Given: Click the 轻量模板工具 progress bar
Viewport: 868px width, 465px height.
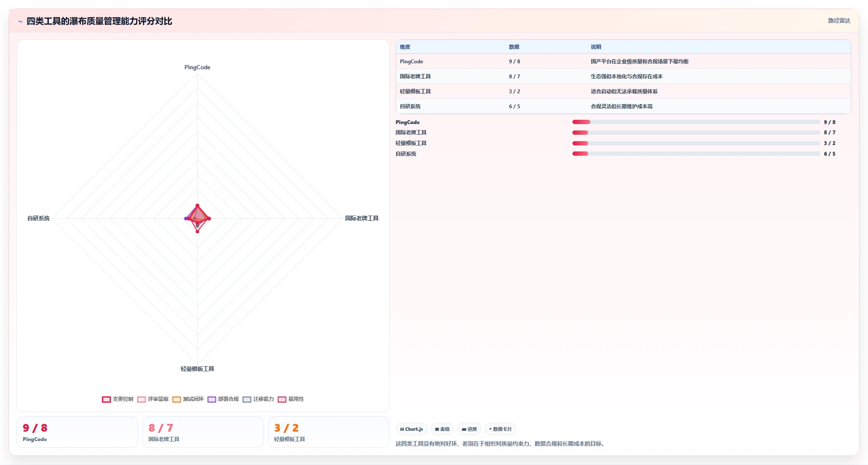Looking at the screenshot, I should tap(696, 143).
